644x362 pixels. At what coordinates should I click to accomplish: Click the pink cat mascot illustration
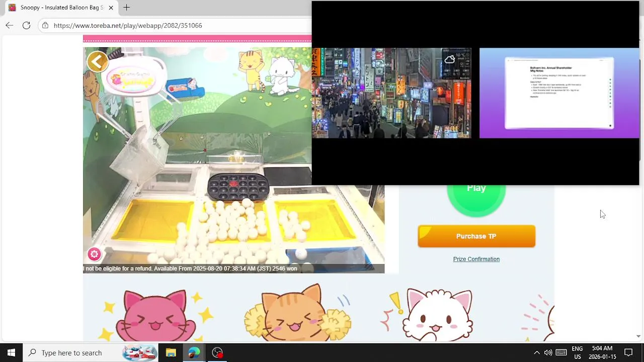155,315
